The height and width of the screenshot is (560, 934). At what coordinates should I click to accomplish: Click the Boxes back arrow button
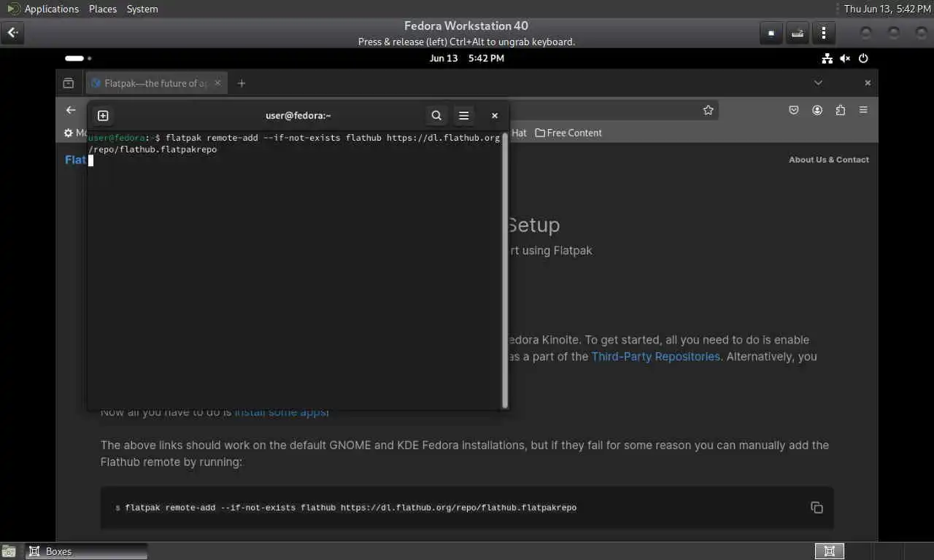tap(12, 33)
